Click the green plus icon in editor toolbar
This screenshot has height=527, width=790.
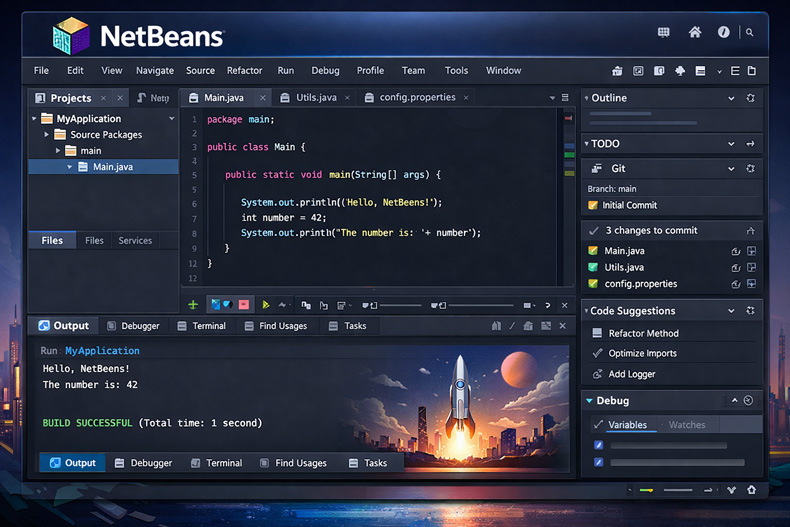coord(193,305)
